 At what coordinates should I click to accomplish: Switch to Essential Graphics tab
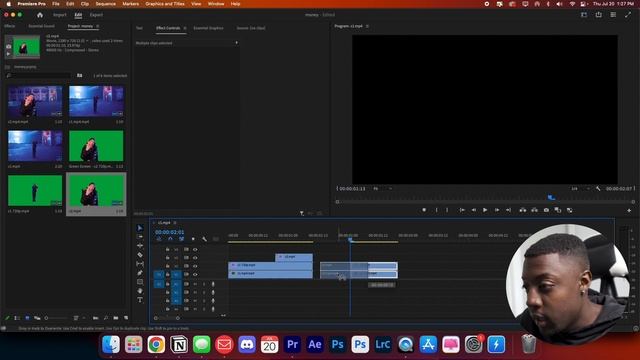point(208,28)
